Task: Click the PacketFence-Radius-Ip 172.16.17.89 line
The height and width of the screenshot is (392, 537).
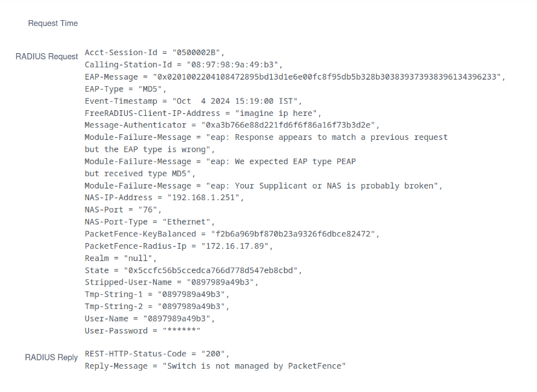Action: [178, 246]
